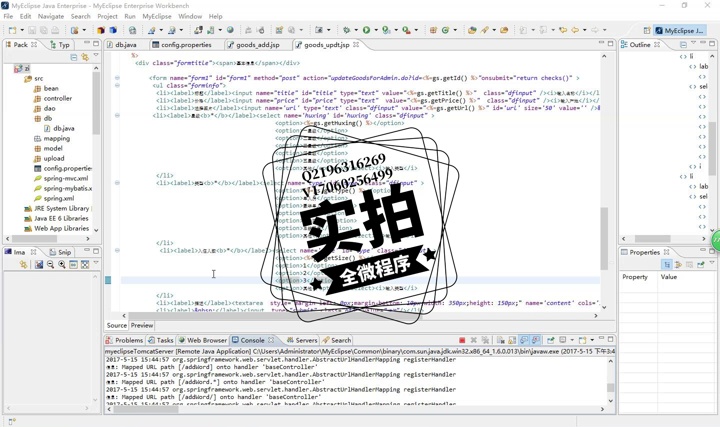Click the red Terminate button in Console

(462, 340)
